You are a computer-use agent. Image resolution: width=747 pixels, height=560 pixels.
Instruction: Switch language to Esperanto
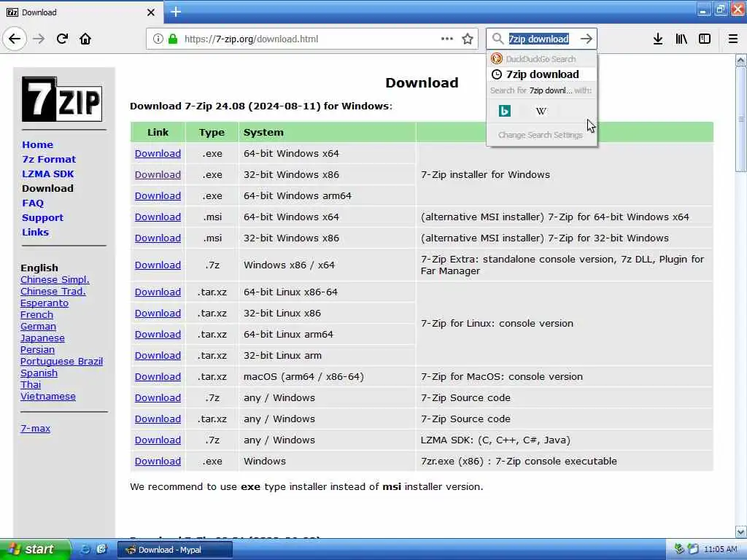tap(44, 303)
